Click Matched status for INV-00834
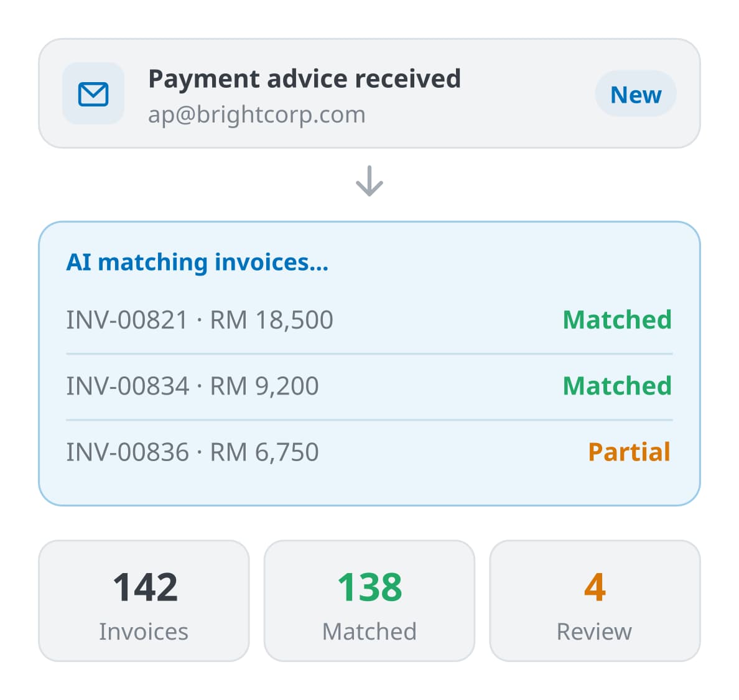This screenshot has width=739, height=700. 618,386
